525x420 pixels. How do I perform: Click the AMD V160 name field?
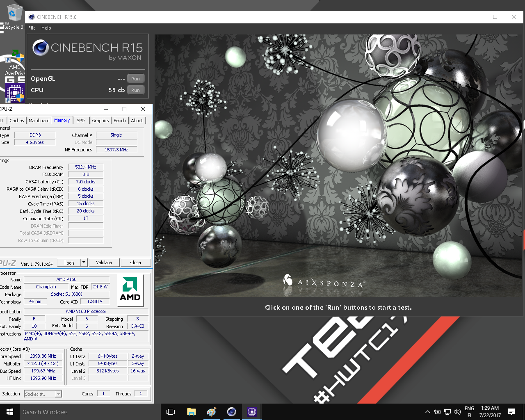coord(66,279)
